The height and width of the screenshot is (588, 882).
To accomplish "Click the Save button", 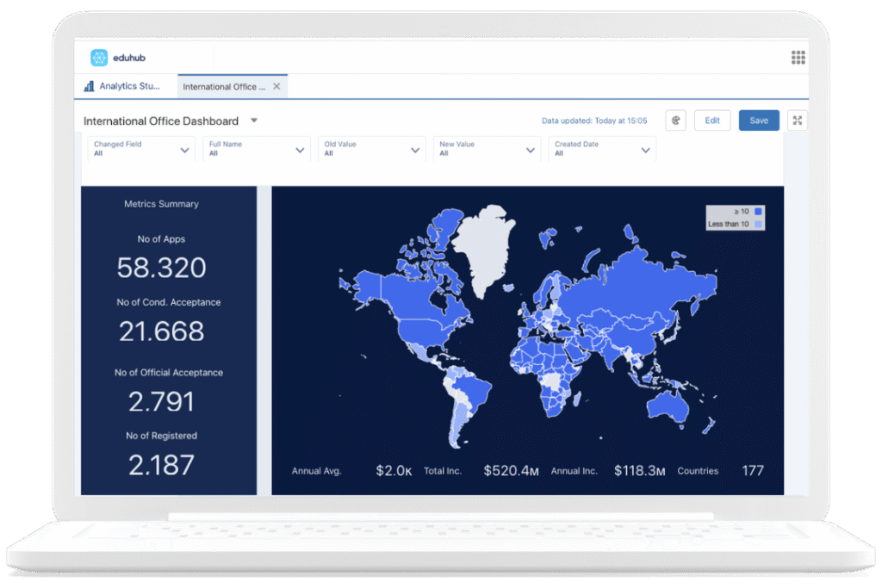I will click(x=759, y=121).
